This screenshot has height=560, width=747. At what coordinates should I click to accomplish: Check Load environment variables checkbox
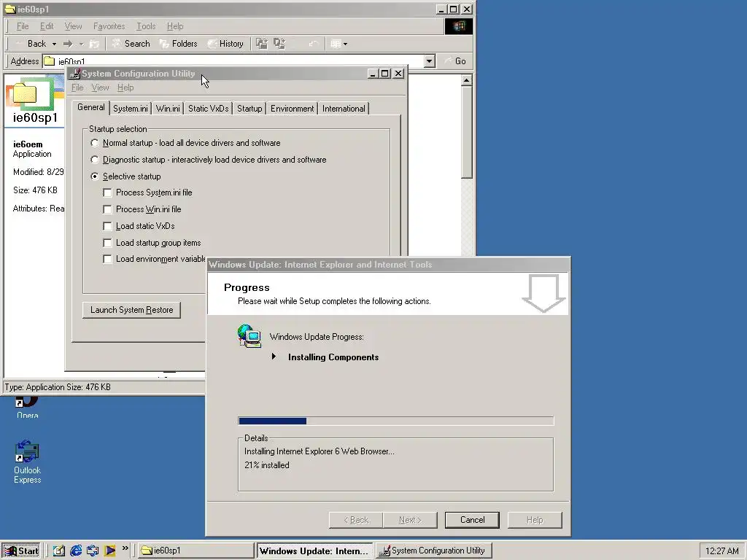[108, 259]
